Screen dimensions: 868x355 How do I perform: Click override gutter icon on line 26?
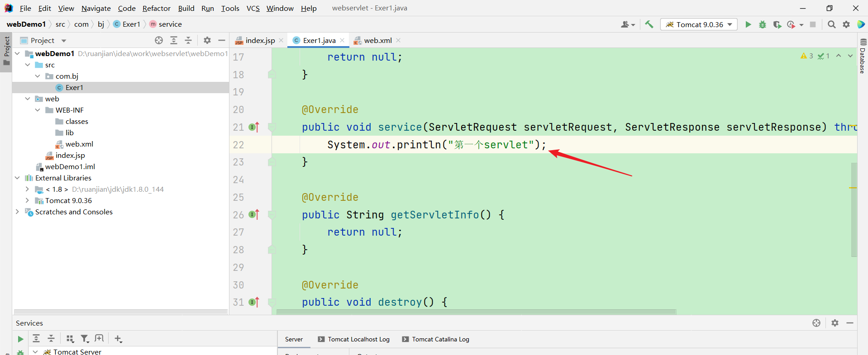click(x=254, y=214)
